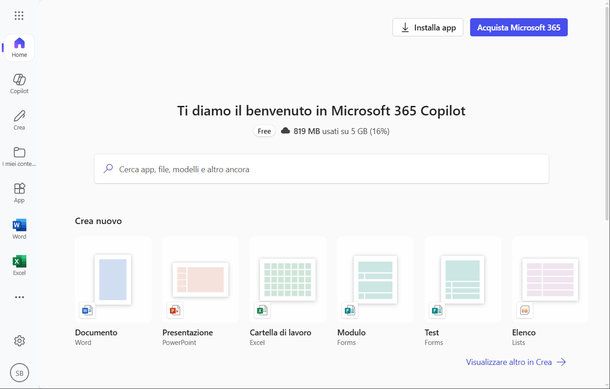610x389 pixels.
Task: Click the PowerPoint badge on Presentazione card
Action: tap(174, 310)
